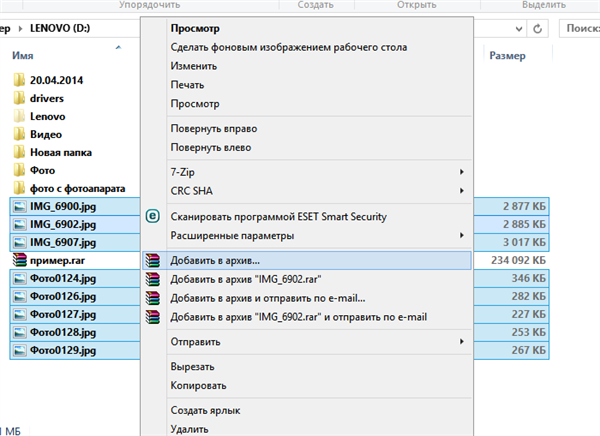Click the refresh icon in address bar
The height and width of the screenshot is (436, 600).
[537, 29]
